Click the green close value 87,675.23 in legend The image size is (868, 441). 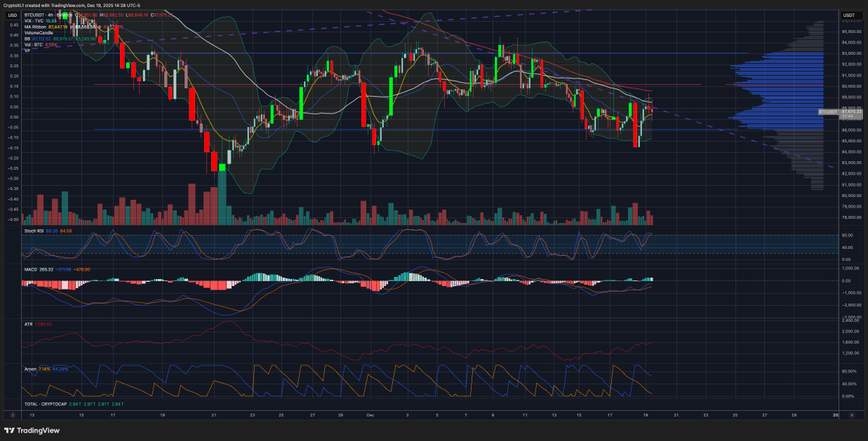(x=162, y=15)
